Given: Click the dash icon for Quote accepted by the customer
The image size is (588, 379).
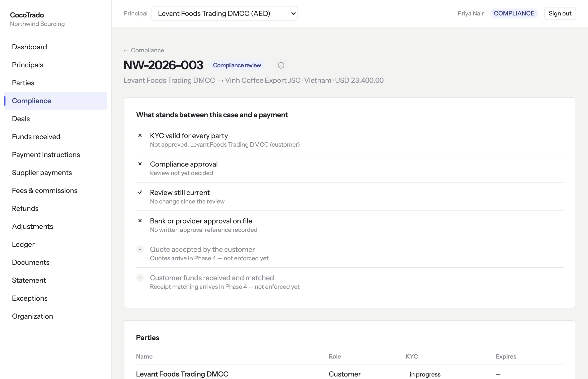Looking at the screenshot, I should tap(140, 249).
